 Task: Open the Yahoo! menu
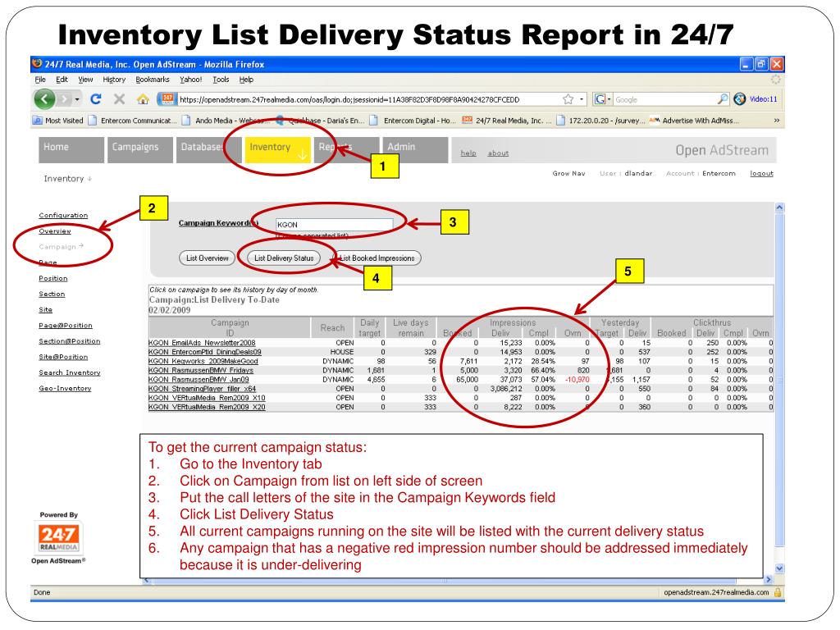point(190,80)
